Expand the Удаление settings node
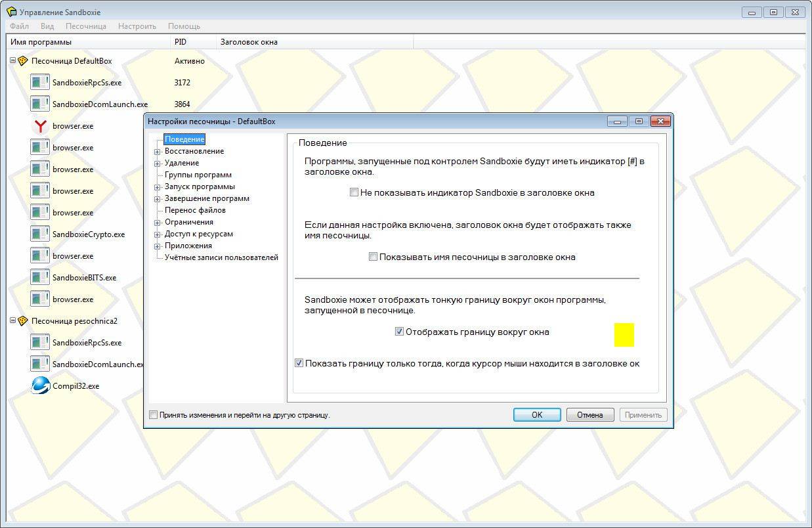The height and width of the screenshot is (528, 812). click(158, 164)
